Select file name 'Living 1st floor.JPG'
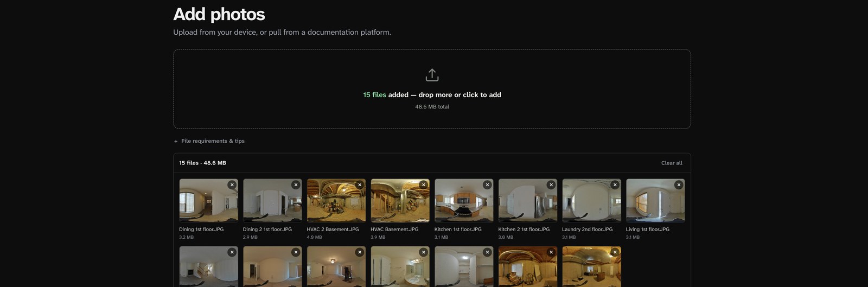This screenshot has width=868, height=287. pyautogui.click(x=648, y=229)
